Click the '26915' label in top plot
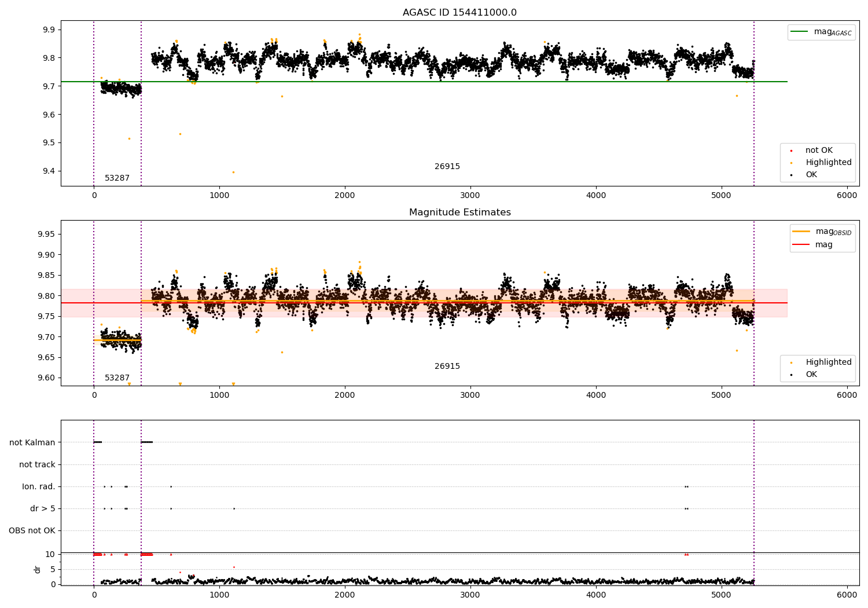Image resolution: width=868 pixels, height=608 pixels. pos(447,167)
